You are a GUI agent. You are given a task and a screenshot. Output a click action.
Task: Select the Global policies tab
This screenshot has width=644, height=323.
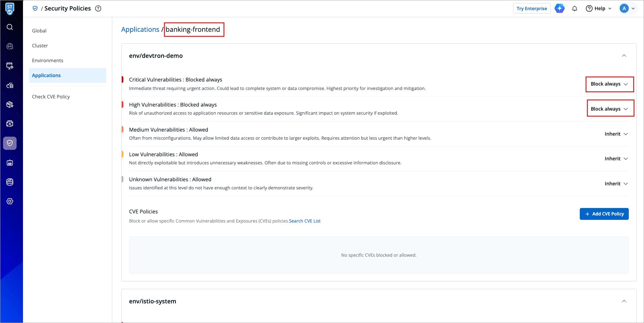tap(39, 31)
